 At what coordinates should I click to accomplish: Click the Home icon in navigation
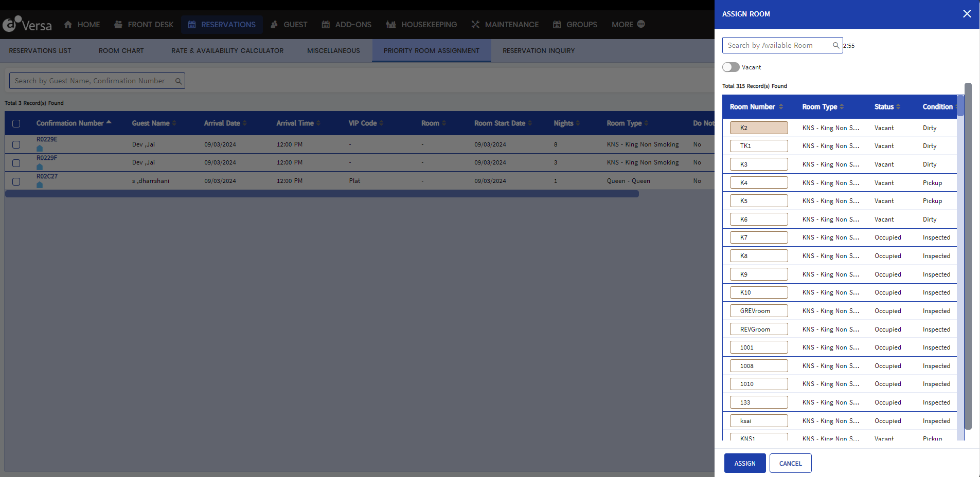(x=67, y=24)
